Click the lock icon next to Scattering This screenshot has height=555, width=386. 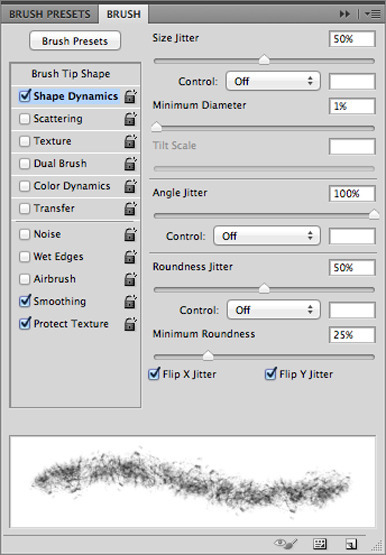[x=131, y=119]
